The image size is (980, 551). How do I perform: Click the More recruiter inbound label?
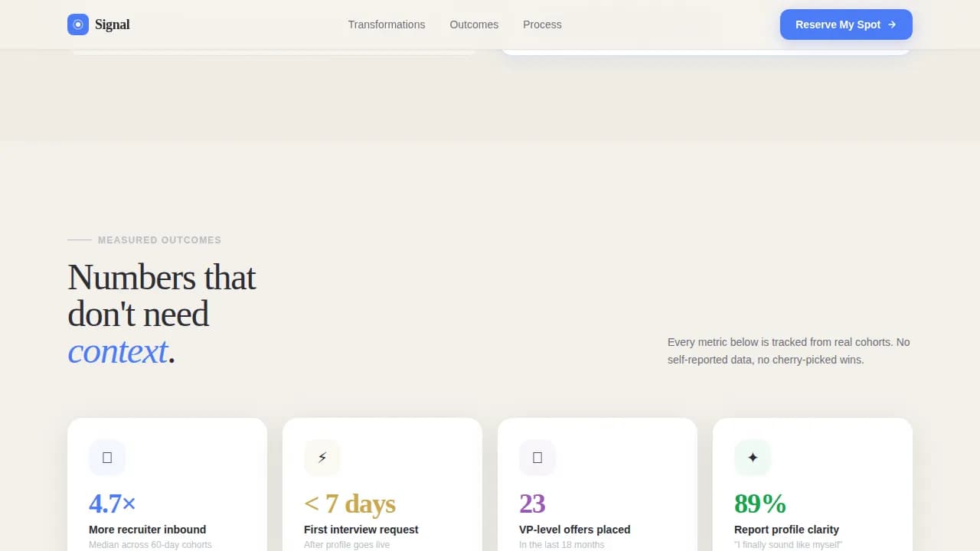[x=147, y=530]
